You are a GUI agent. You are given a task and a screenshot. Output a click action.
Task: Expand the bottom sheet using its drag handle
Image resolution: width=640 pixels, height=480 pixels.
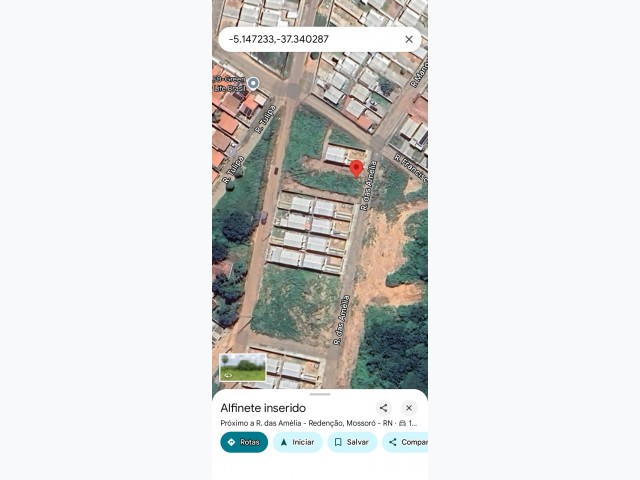point(320,394)
